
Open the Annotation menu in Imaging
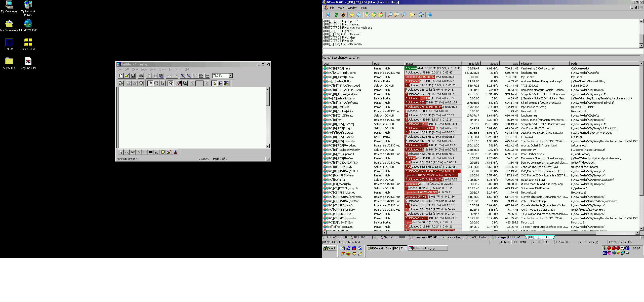[175, 69]
